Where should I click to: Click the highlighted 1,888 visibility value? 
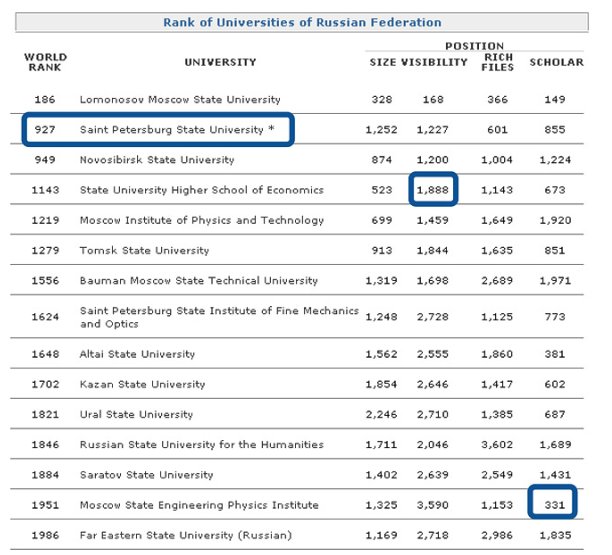[x=434, y=190]
